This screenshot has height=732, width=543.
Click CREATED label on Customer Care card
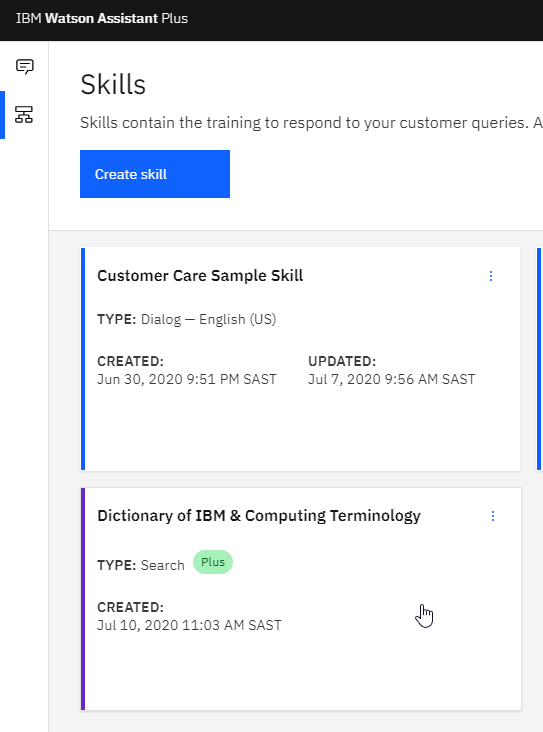click(130, 361)
